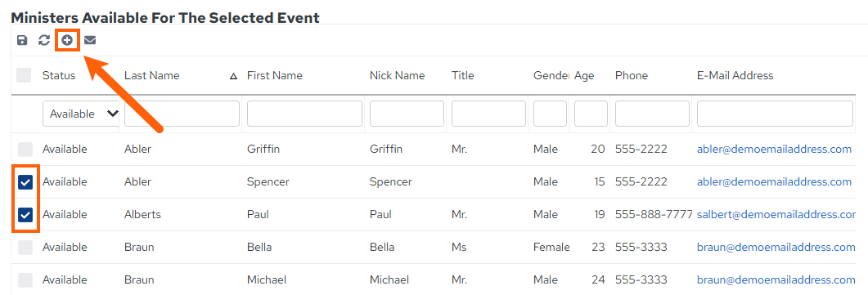Click the E-Mail Address filter field
Image resolution: width=868 pixels, height=295 pixels.
775,114
